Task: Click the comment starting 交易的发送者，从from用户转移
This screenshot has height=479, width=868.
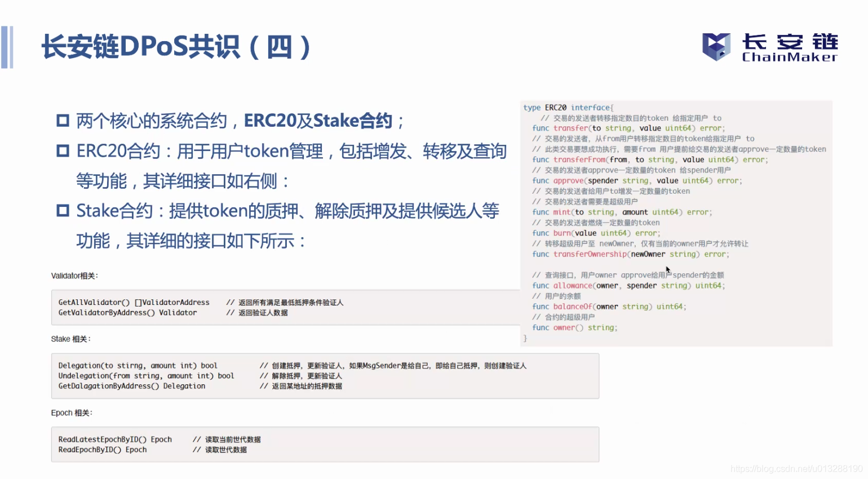Action: pos(643,139)
